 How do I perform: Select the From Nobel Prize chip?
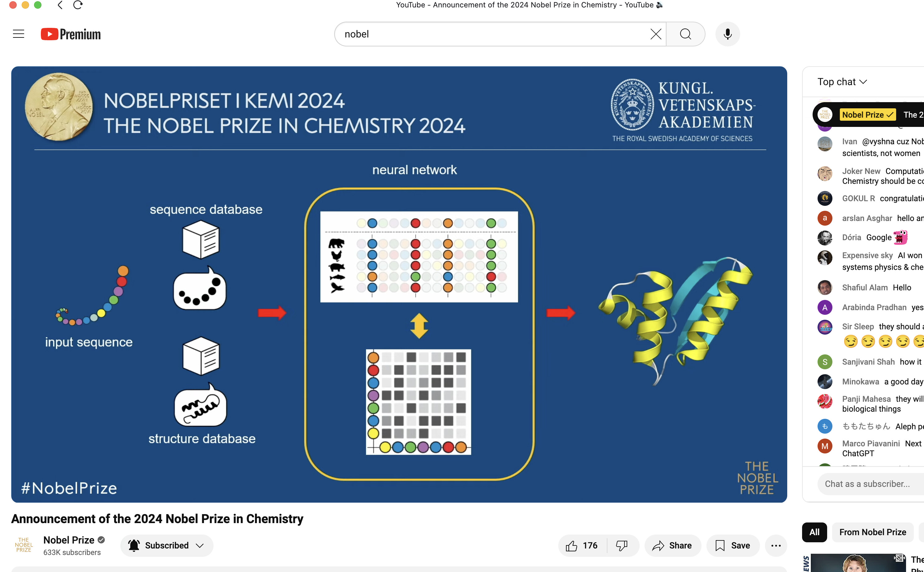[873, 532]
